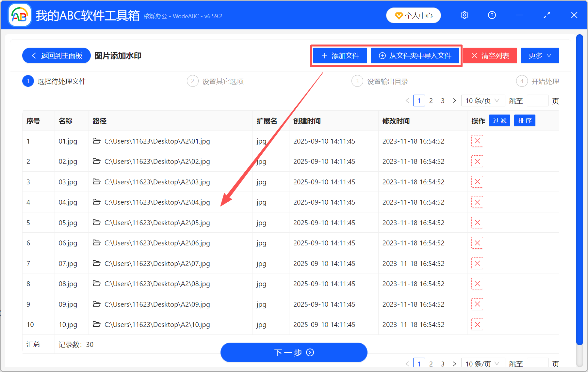Image resolution: width=588 pixels, height=372 pixels.
Task: Maximize the window with expand icon
Action: (547, 15)
